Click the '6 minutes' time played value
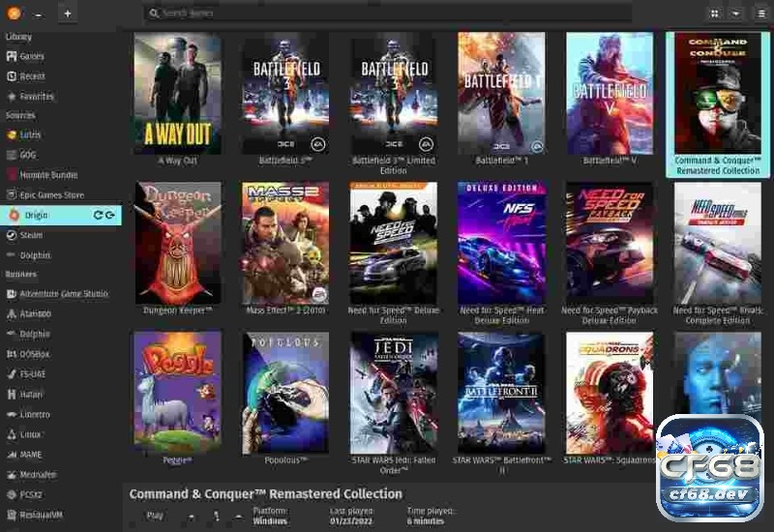The height and width of the screenshot is (532, 774). (426, 521)
